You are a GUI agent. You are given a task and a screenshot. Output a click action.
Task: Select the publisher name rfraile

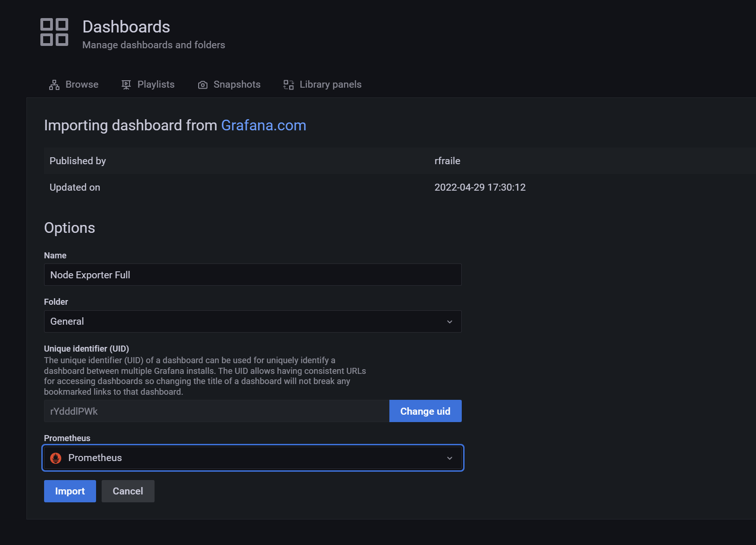(x=447, y=161)
